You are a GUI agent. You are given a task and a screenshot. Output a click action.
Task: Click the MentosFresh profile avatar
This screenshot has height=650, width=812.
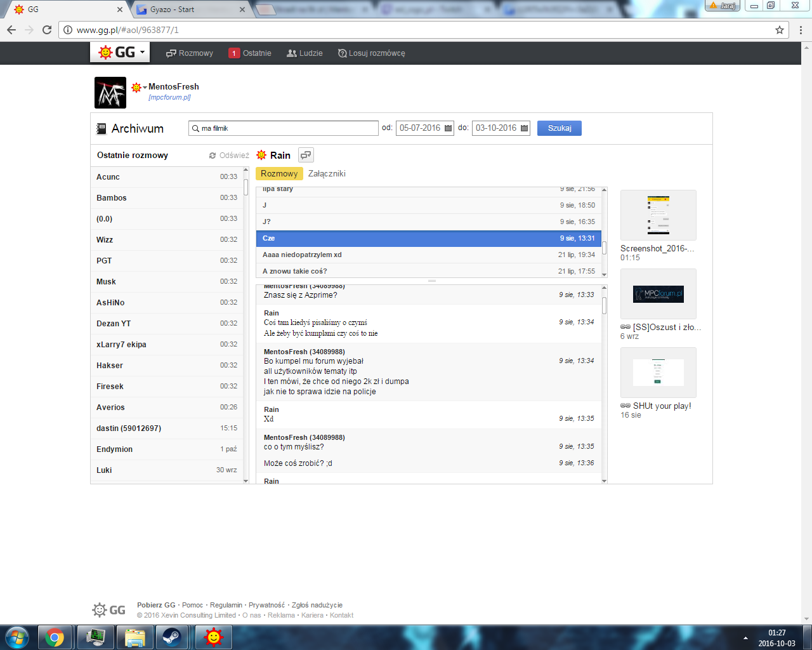(110, 93)
